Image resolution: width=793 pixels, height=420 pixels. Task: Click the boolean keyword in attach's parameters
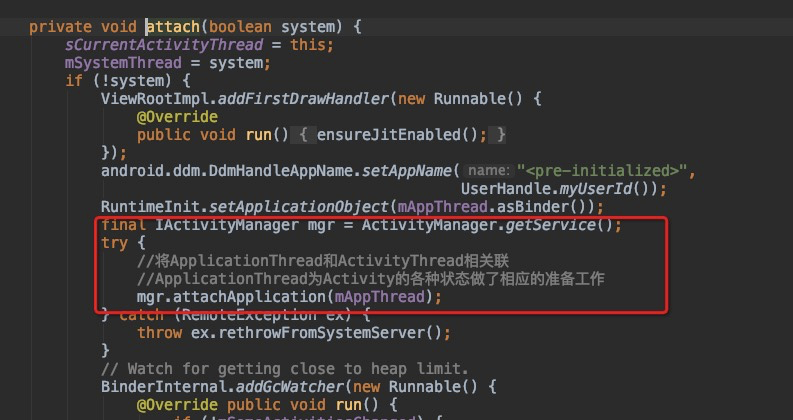click(240, 27)
